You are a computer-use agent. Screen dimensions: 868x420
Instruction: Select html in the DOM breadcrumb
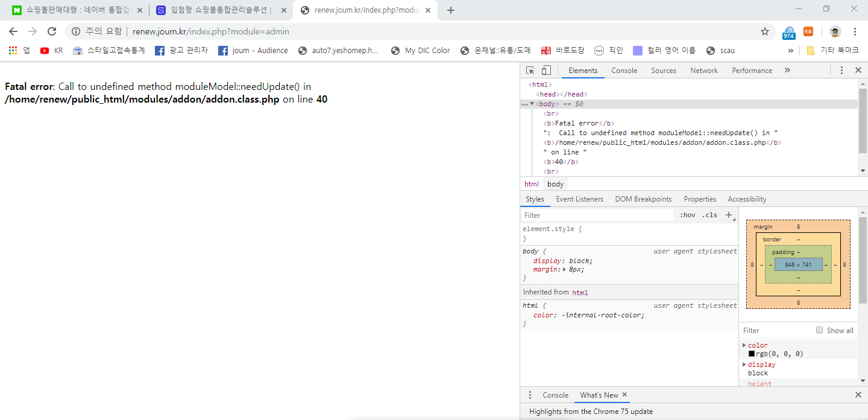(x=532, y=184)
